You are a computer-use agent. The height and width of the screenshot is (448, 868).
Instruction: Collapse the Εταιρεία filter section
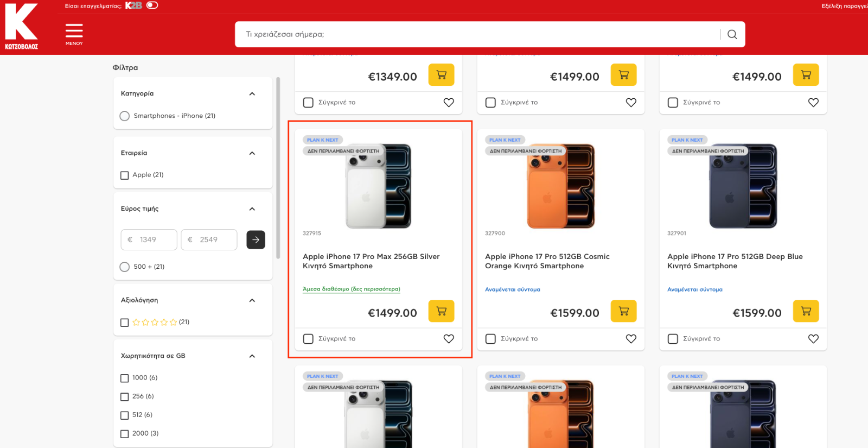252,153
